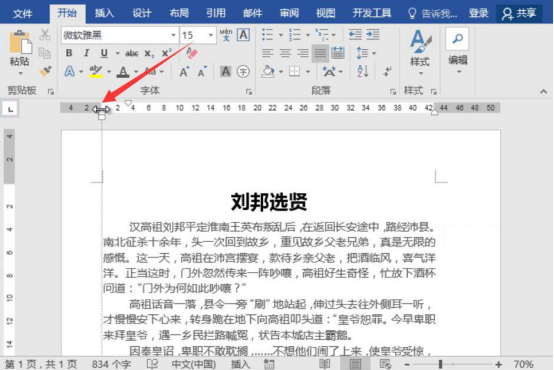Toggle Italic formatting
Screen dimensions: 554x370
86,53
